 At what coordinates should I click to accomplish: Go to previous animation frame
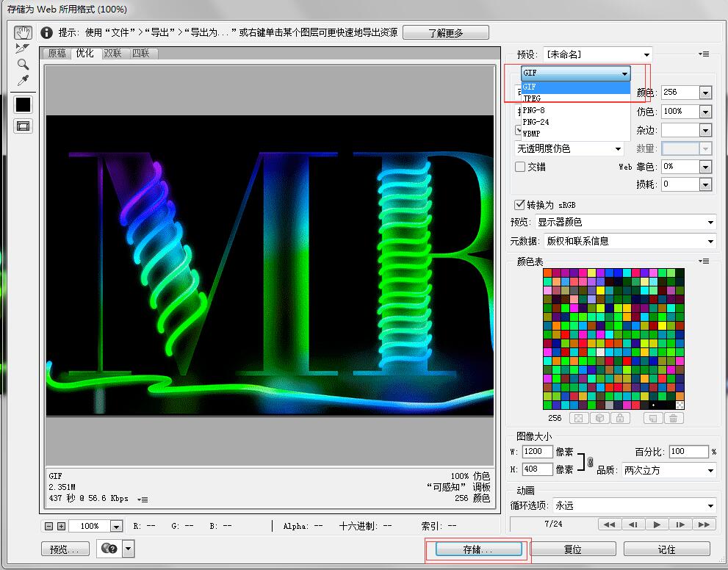tap(633, 524)
